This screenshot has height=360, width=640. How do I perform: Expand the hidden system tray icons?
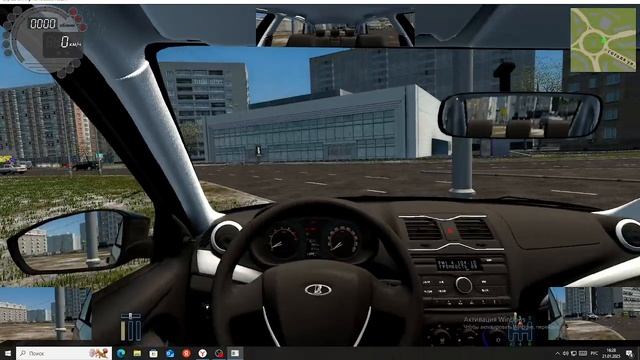(557, 353)
